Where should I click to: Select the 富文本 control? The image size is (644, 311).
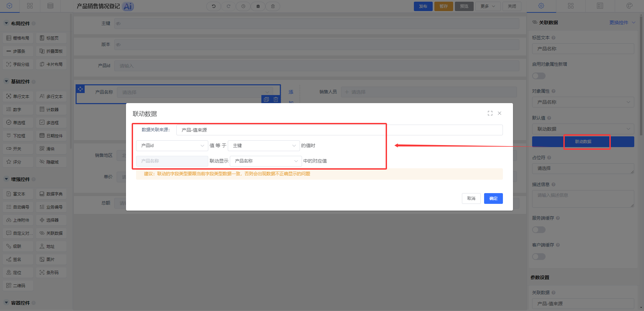tap(18, 194)
